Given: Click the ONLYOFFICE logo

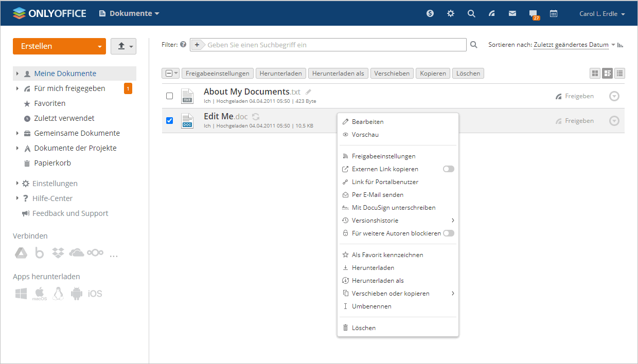Looking at the screenshot, I should coord(49,13).
